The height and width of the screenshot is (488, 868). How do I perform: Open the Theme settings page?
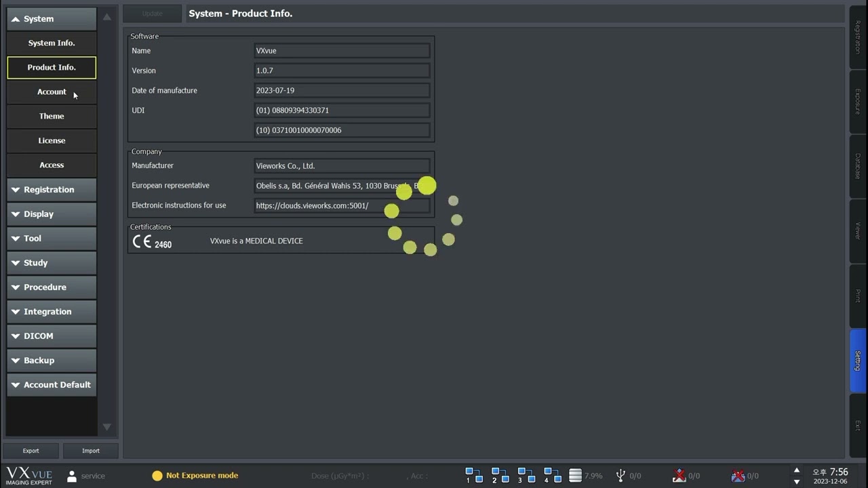[x=52, y=117]
